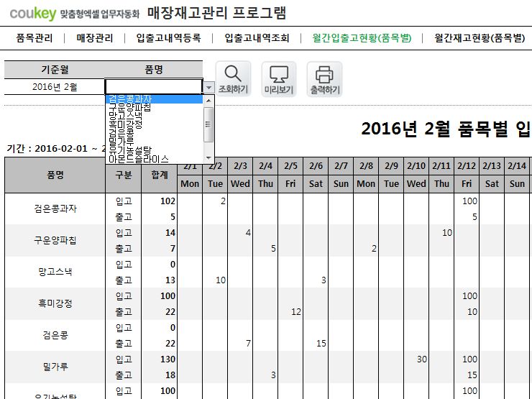532x399 pixels.
Task: Select 망고스낵 in dropdown list
Action: (155, 116)
